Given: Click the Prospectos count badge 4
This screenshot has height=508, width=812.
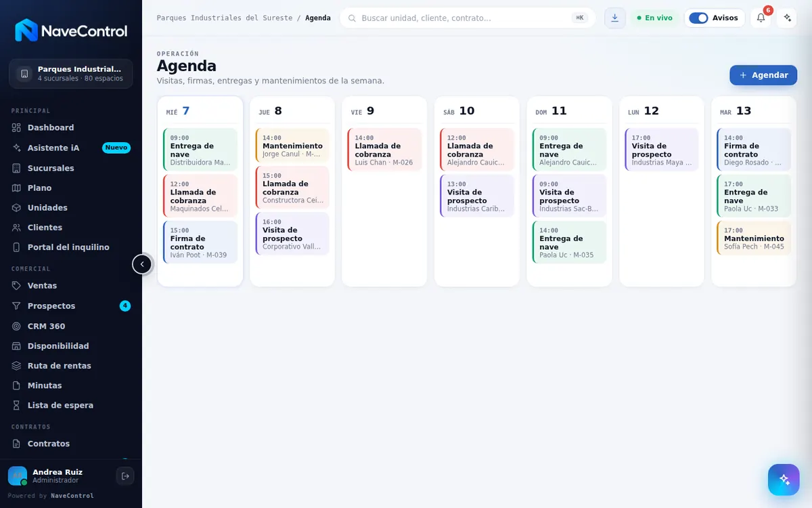Looking at the screenshot, I should coord(125,306).
